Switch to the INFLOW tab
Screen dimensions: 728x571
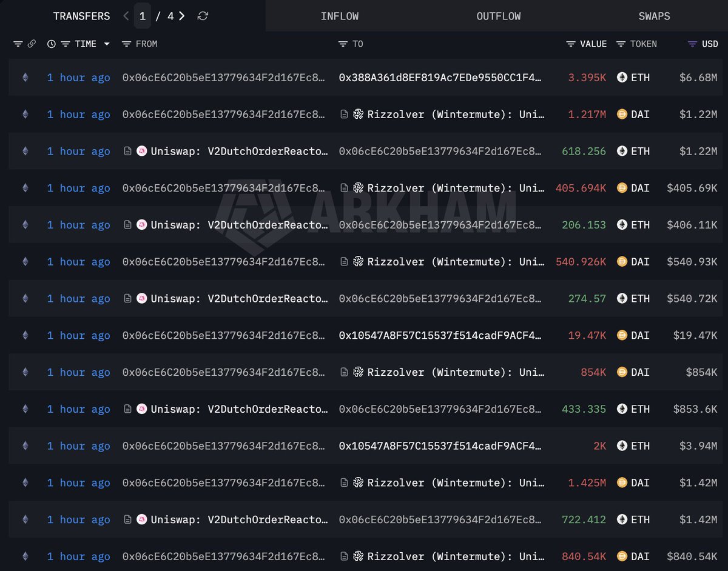pos(340,16)
